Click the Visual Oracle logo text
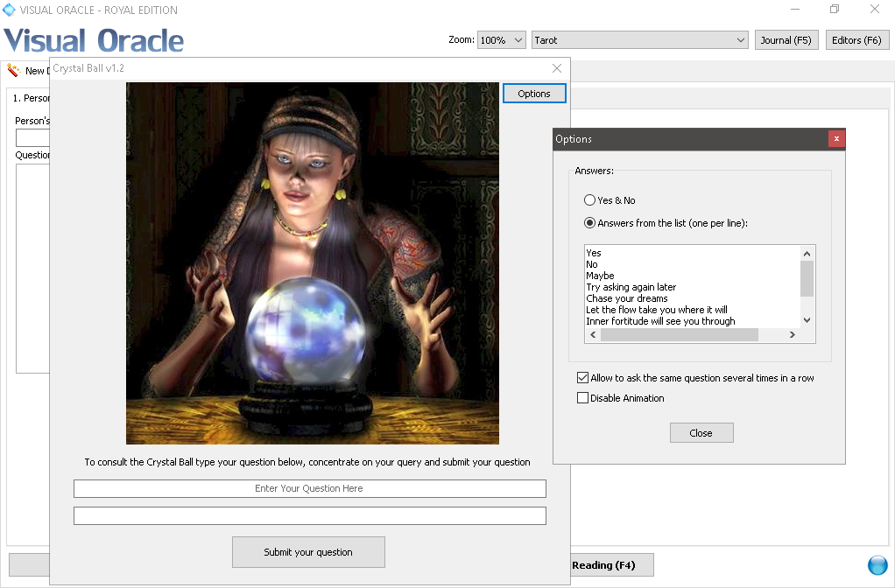The height and width of the screenshot is (588, 895). (94, 40)
